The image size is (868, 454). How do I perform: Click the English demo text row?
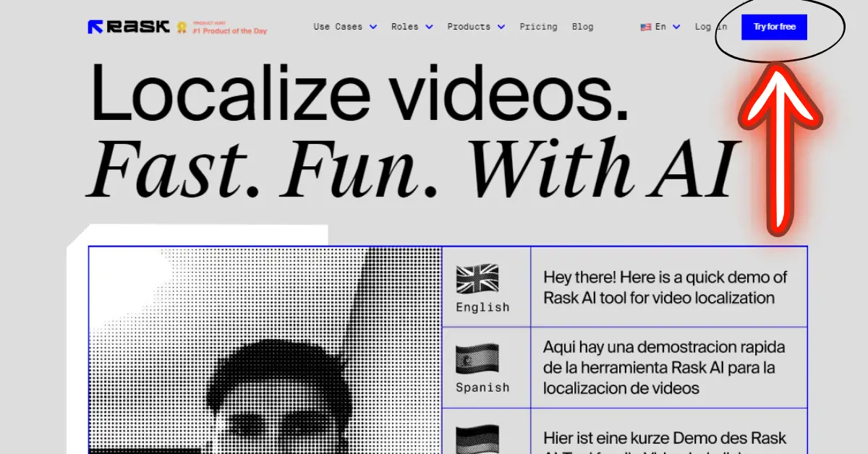[x=665, y=287]
